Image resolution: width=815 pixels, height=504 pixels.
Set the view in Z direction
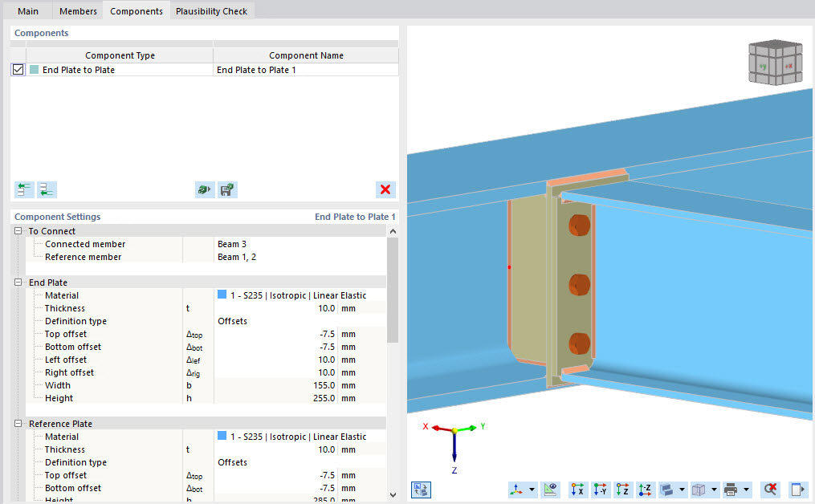[x=624, y=490]
